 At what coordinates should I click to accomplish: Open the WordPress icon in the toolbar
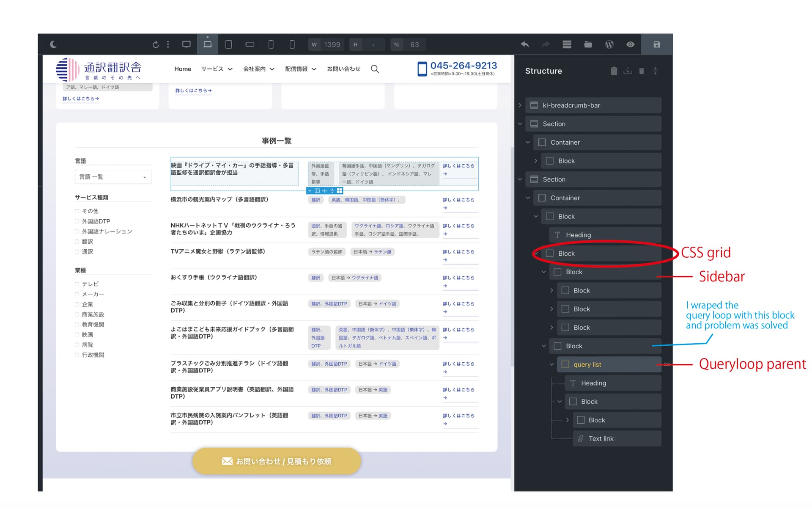pyautogui.click(x=609, y=44)
